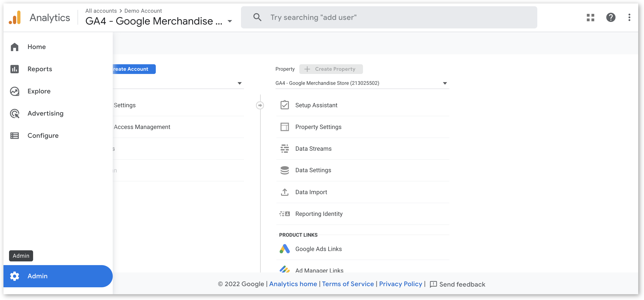Screen dimensions: 644x300
Task: Open the Reports section
Action: click(x=39, y=69)
